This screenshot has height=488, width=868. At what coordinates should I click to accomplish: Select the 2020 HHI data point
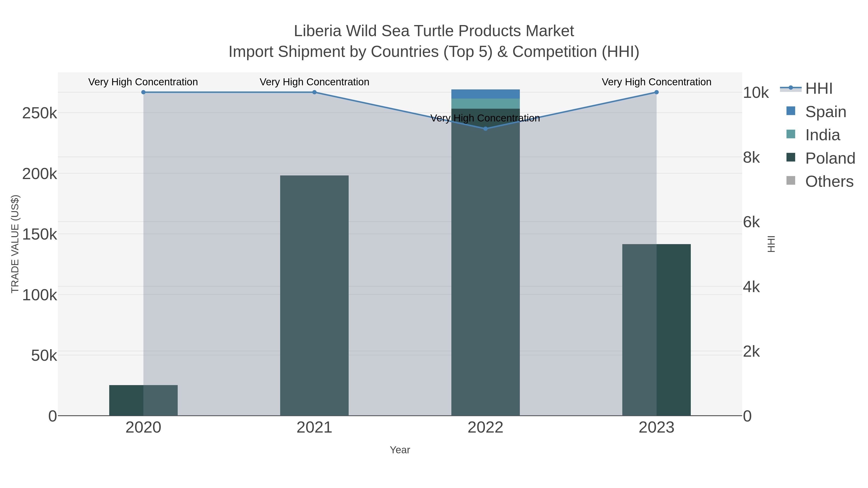pos(143,92)
